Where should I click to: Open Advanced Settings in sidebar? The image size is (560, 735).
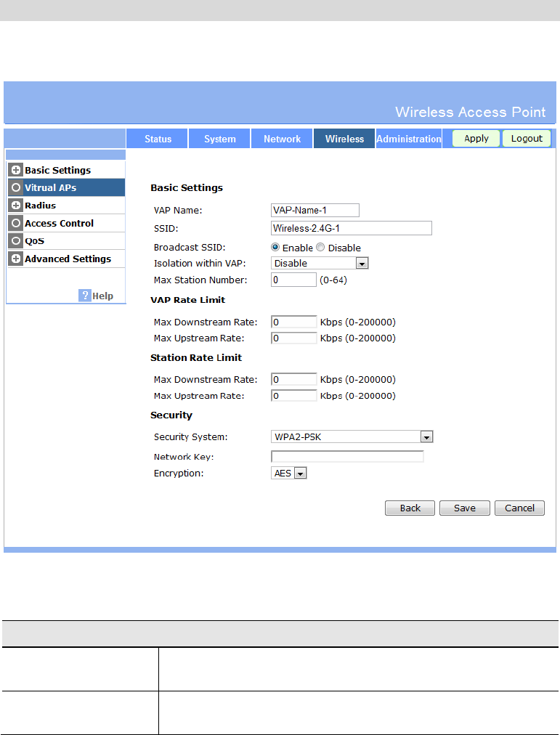click(68, 259)
